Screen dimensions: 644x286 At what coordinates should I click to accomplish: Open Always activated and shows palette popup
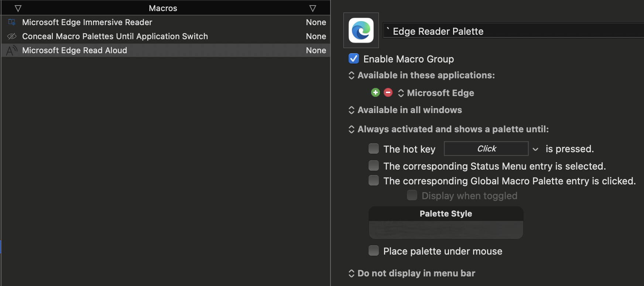(449, 129)
